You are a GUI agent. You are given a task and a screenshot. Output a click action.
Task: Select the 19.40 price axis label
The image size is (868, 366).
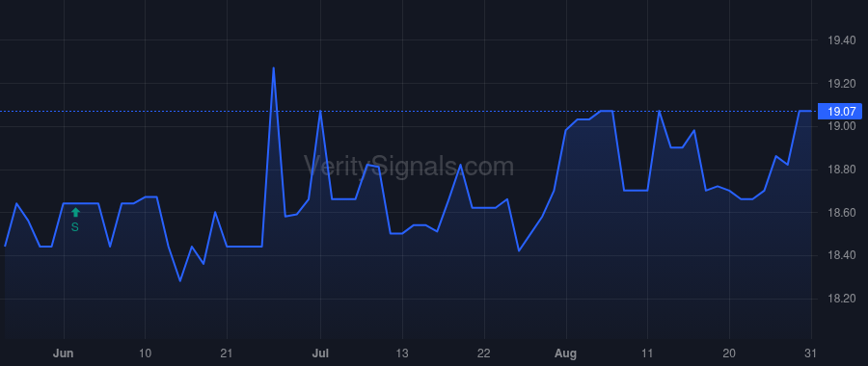[841, 39]
